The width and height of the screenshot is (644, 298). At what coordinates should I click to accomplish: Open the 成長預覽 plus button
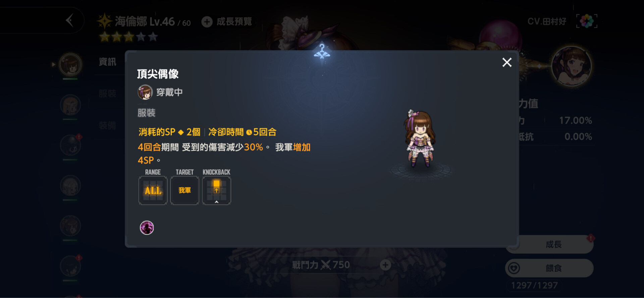[207, 22]
